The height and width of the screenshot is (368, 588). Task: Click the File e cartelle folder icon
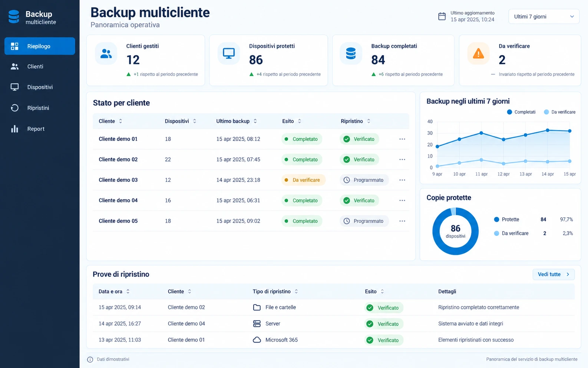(x=257, y=307)
